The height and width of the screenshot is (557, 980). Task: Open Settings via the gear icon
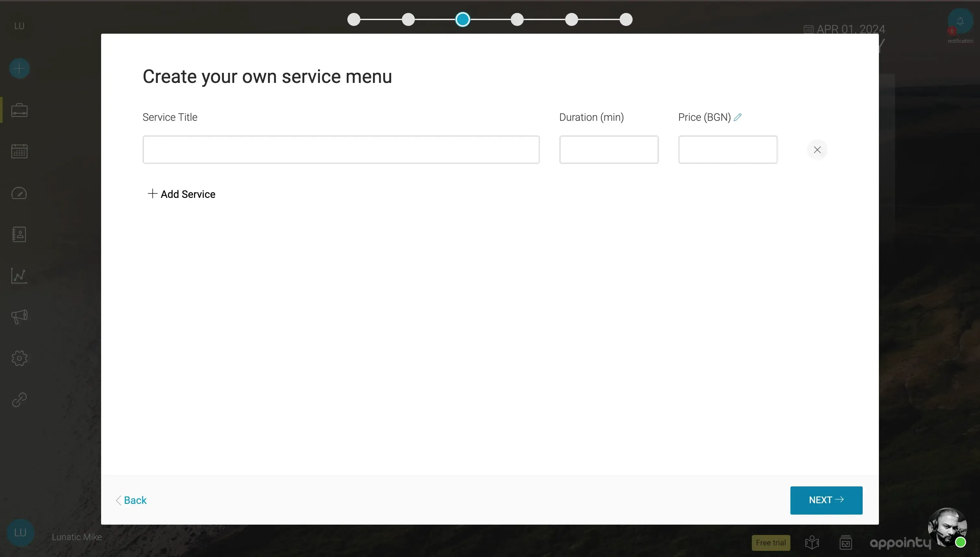click(19, 358)
